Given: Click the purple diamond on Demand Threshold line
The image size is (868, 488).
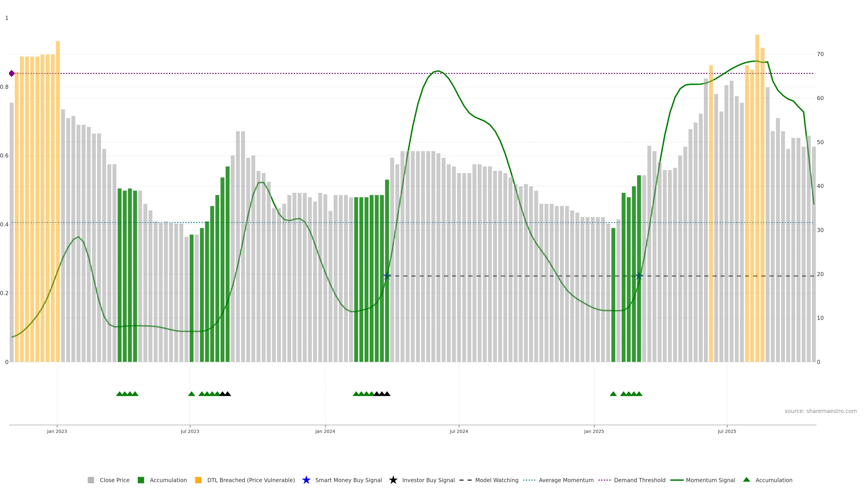Looking at the screenshot, I should click(x=12, y=73).
